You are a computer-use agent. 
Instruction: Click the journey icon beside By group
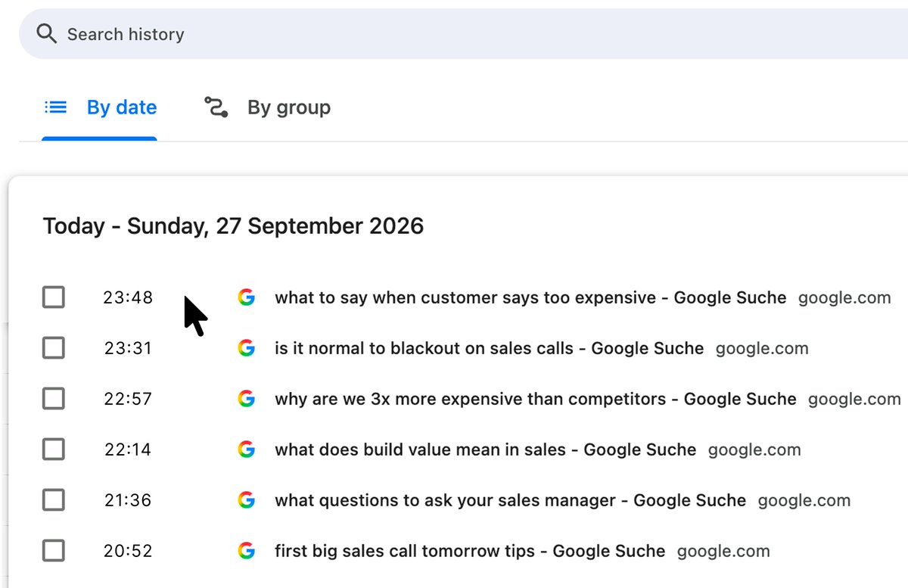pyautogui.click(x=216, y=107)
